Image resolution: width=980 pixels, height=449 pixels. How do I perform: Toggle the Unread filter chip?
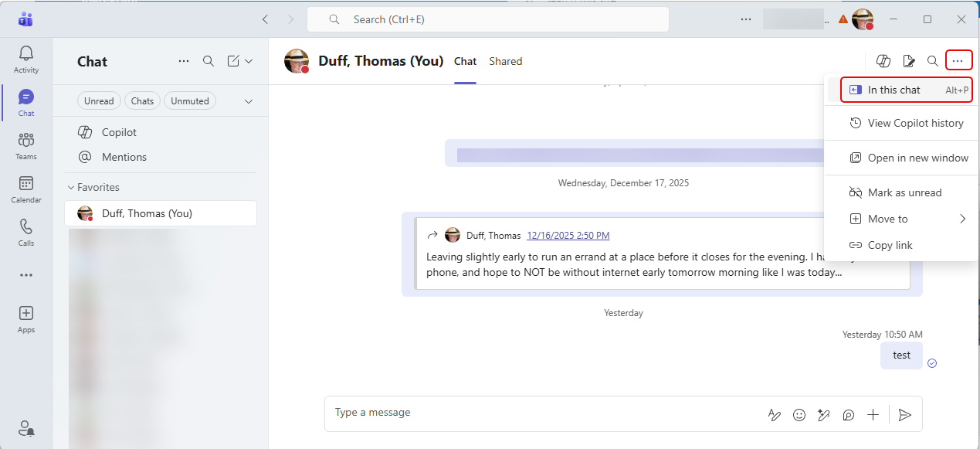click(x=99, y=100)
